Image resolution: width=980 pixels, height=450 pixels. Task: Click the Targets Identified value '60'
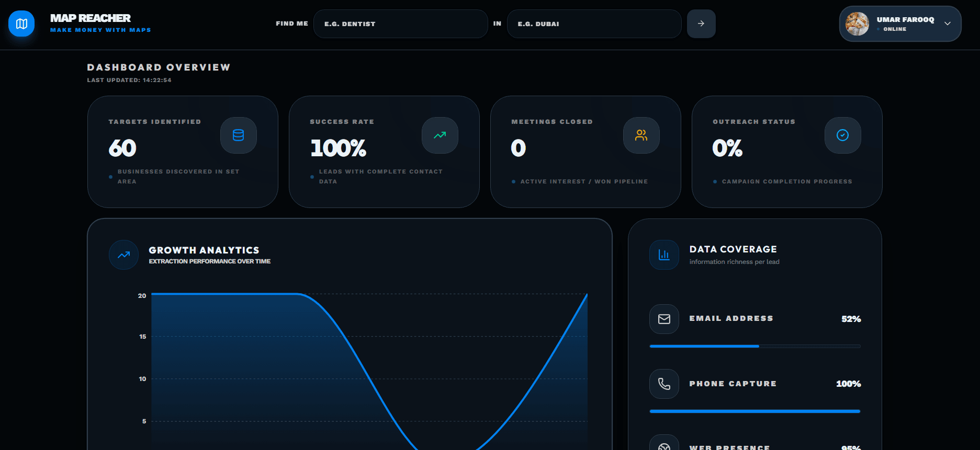click(122, 148)
